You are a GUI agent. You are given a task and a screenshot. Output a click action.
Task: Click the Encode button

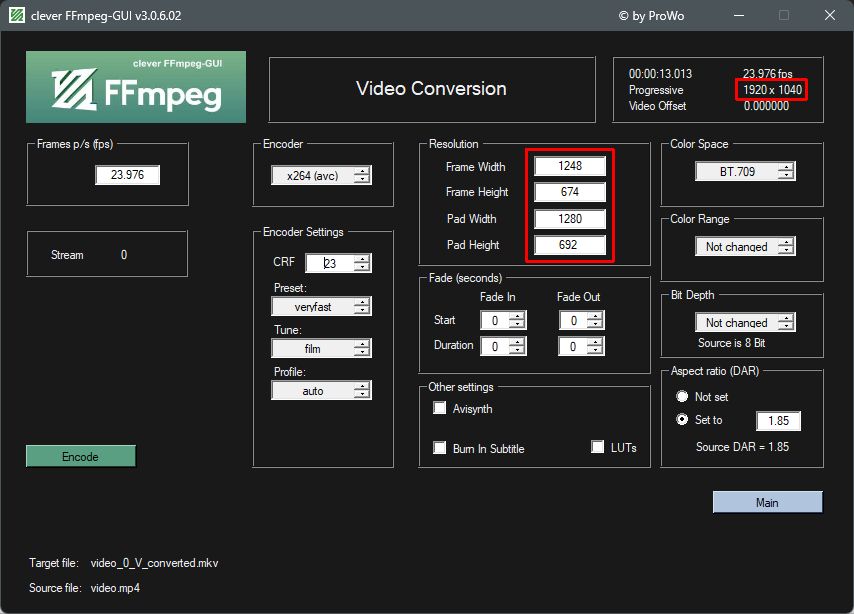click(81, 456)
